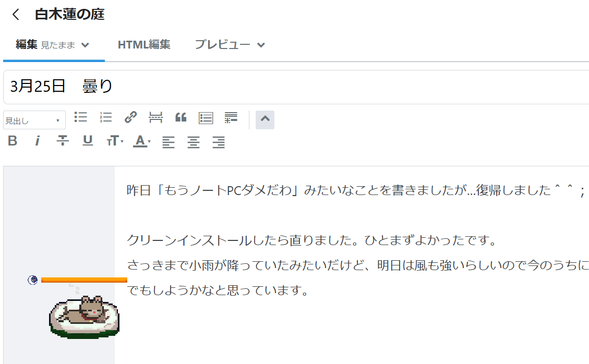Viewport: 589px width, 364px height.
Task: Open the font size dropdown
Action: coord(115,141)
